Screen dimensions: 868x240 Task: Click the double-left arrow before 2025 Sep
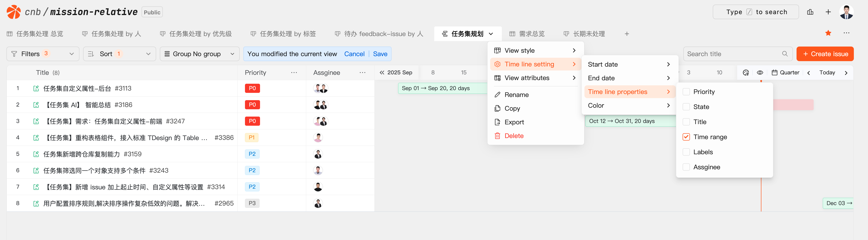coord(382,73)
